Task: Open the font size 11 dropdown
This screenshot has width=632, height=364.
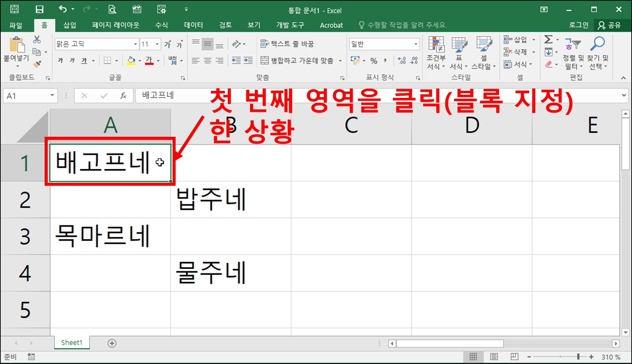Action: 157,44
